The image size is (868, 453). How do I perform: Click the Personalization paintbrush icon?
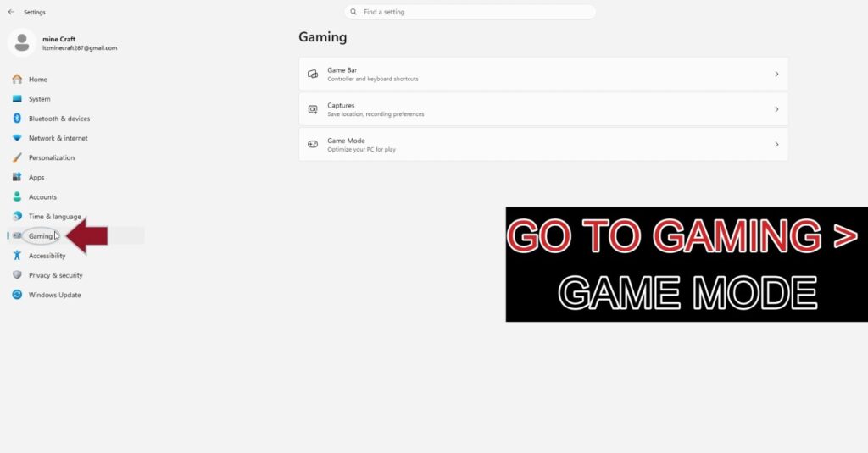(x=17, y=157)
